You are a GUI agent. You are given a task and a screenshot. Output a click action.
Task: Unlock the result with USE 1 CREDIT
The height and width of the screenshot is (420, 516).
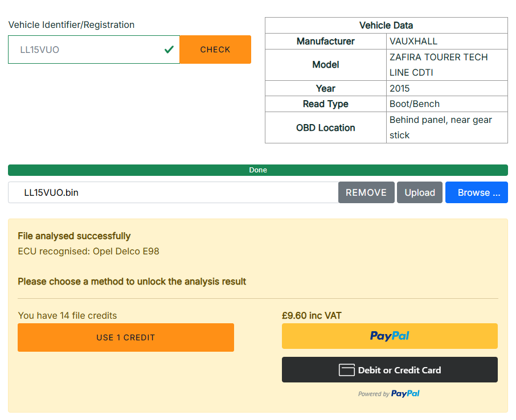(125, 337)
